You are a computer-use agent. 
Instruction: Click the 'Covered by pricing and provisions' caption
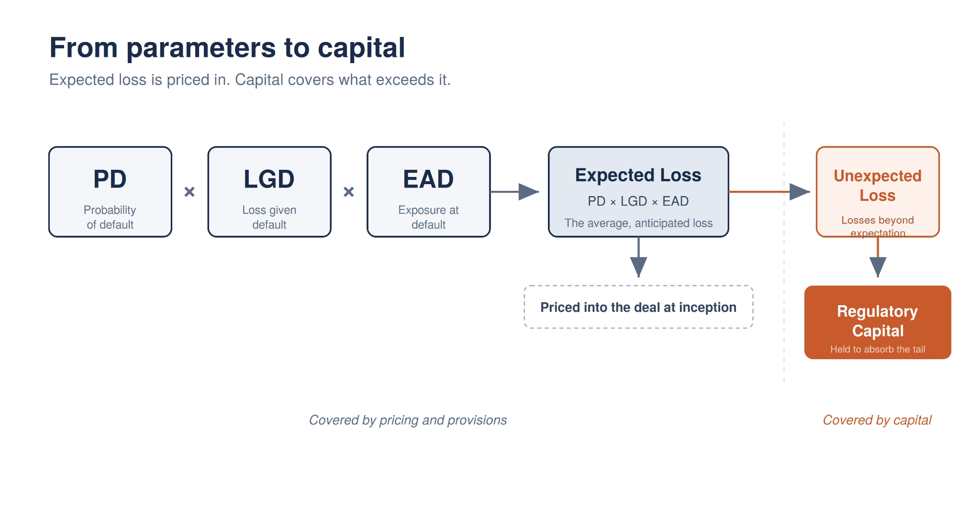408,420
